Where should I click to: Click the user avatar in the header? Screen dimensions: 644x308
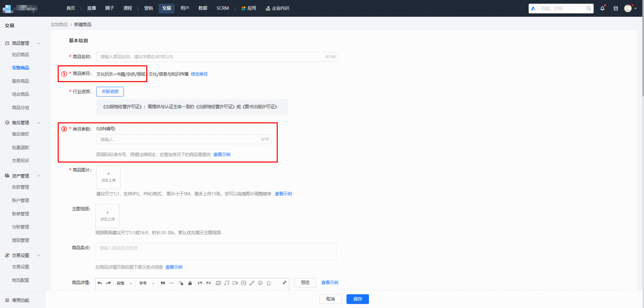point(628,8)
